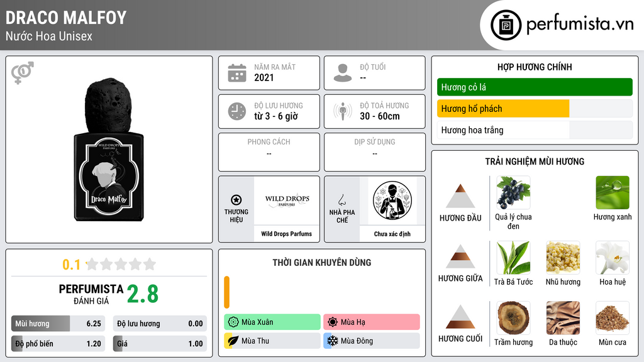Click the Độ phổ biến 1.20 score bar

pos(58,344)
